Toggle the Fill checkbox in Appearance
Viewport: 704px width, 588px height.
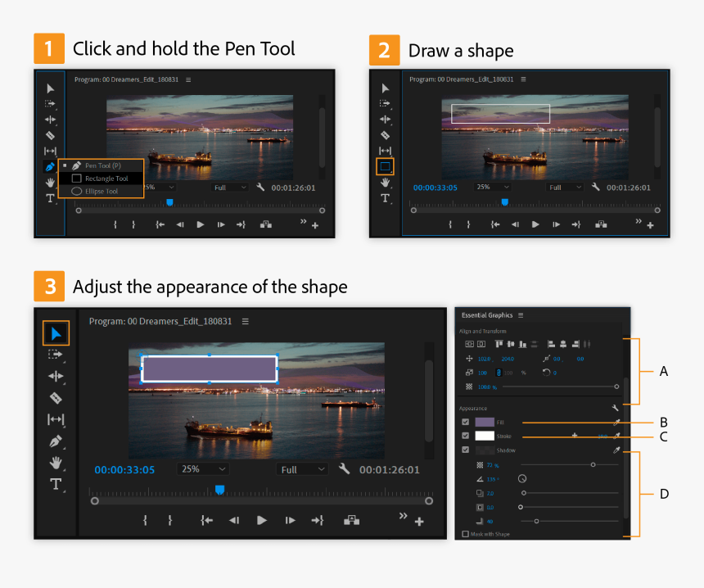[x=466, y=422]
